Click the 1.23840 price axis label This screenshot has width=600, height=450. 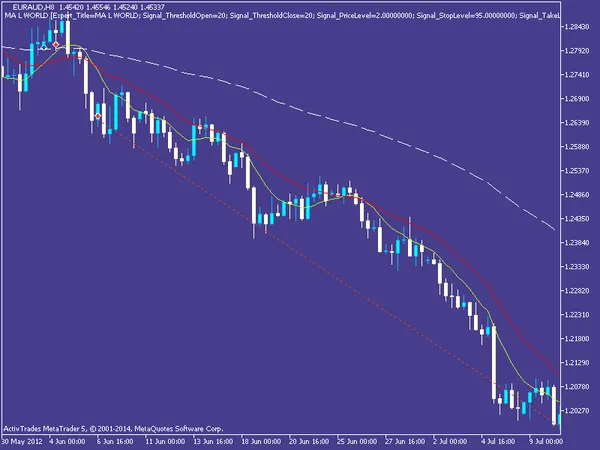click(x=577, y=243)
